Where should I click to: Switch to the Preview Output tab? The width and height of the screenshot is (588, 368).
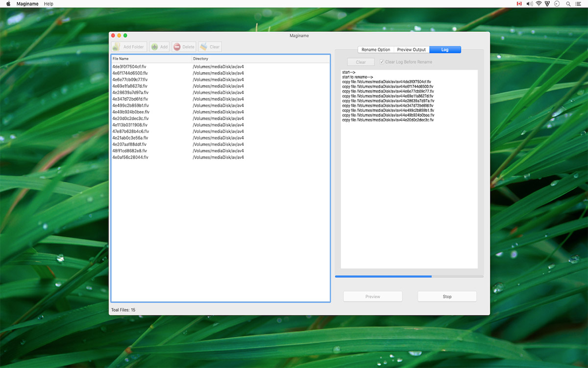pos(412,50)
